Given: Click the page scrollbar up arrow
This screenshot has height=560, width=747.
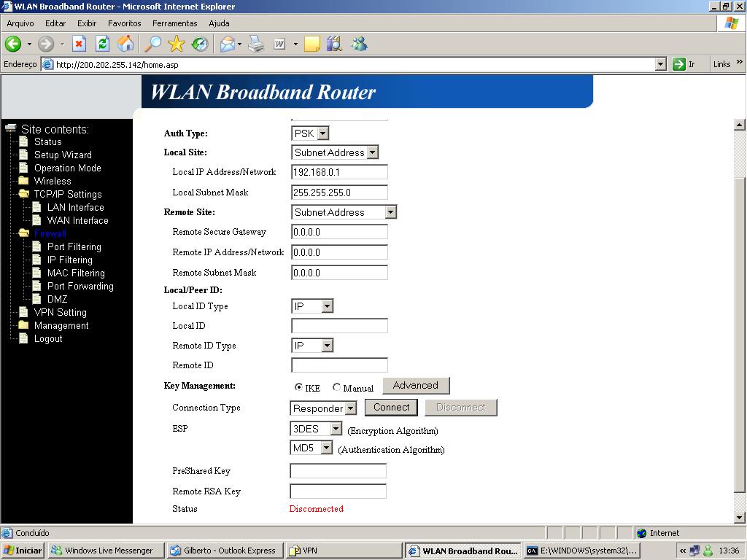Looking at the screenshot, I should pos(740,125).
